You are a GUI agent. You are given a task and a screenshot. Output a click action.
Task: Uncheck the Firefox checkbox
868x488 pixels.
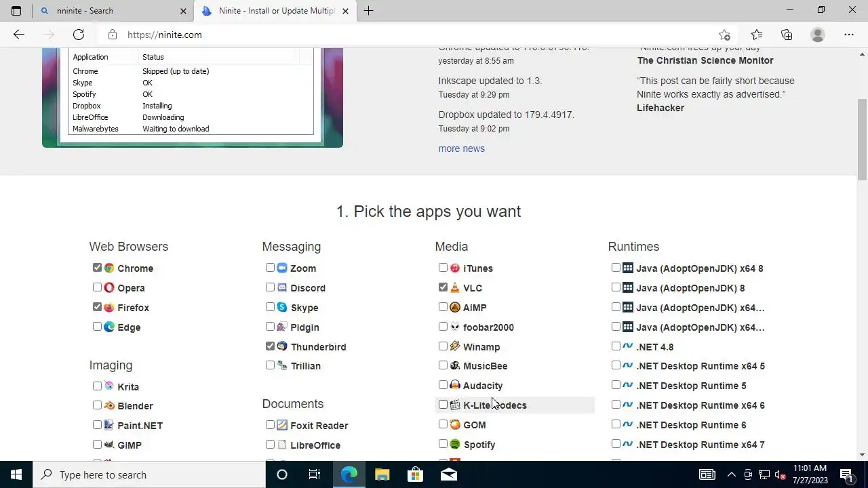[x=97, y=307]
